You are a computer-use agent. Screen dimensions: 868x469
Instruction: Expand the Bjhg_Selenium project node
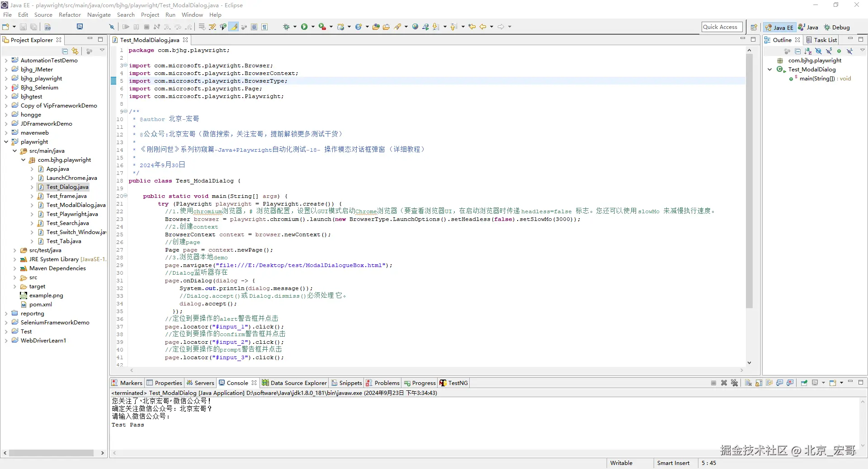(6, 88)
